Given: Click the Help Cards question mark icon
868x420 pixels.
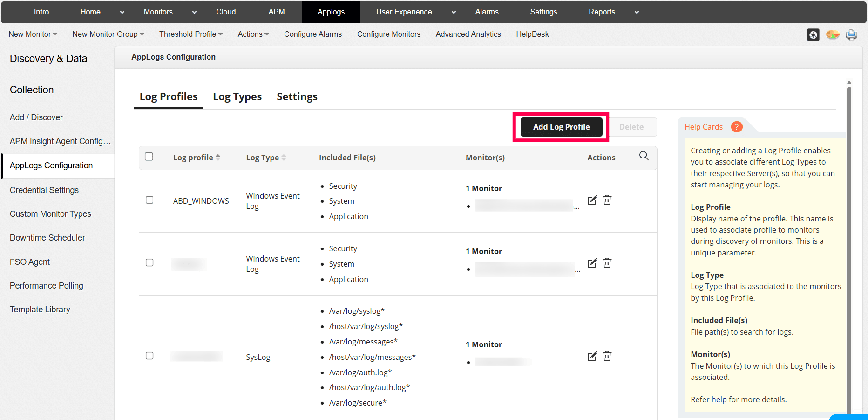Looking at the screenshot, I should tap(737, 126).
